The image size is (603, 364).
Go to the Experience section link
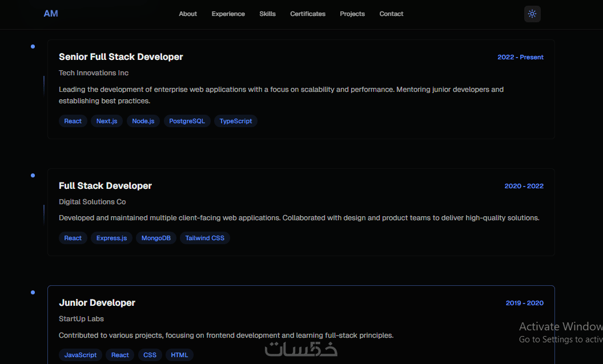[x=228, y=14]
